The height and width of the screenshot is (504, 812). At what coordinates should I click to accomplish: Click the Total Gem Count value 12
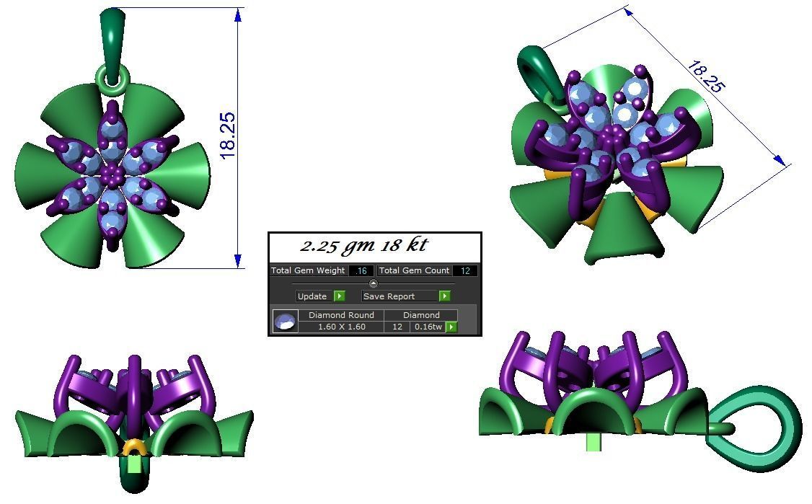click(465, 270)
